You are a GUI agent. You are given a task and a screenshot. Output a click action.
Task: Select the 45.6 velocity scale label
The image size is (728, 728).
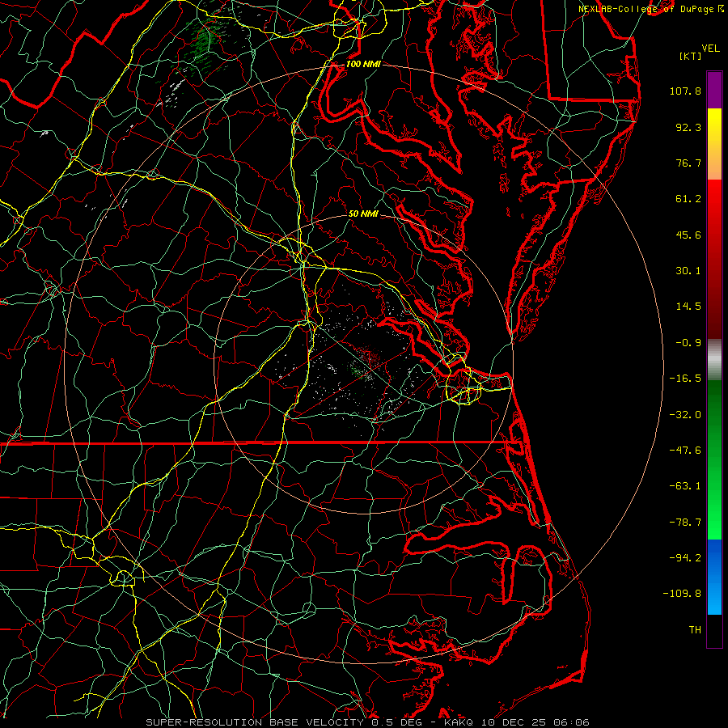688,235
